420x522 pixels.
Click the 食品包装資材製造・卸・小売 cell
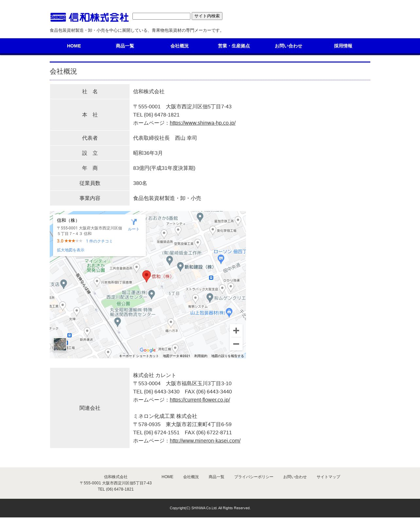point(250,198)
